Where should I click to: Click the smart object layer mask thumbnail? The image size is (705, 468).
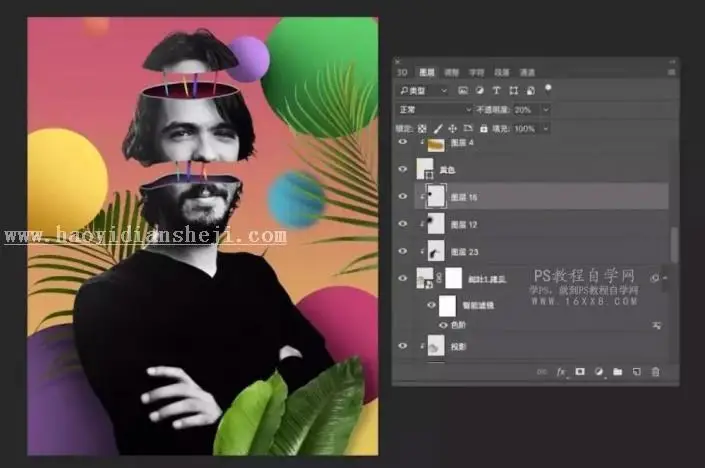point(453,278)
